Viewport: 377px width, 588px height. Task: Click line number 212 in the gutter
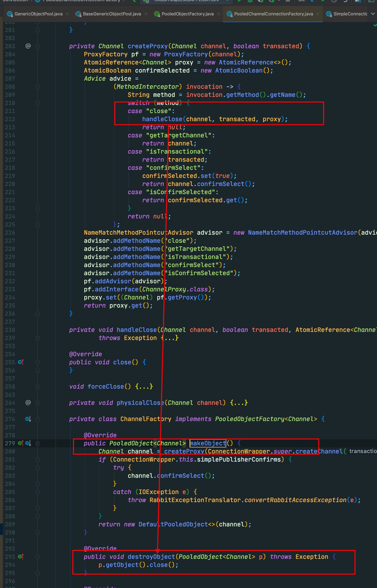10,119
